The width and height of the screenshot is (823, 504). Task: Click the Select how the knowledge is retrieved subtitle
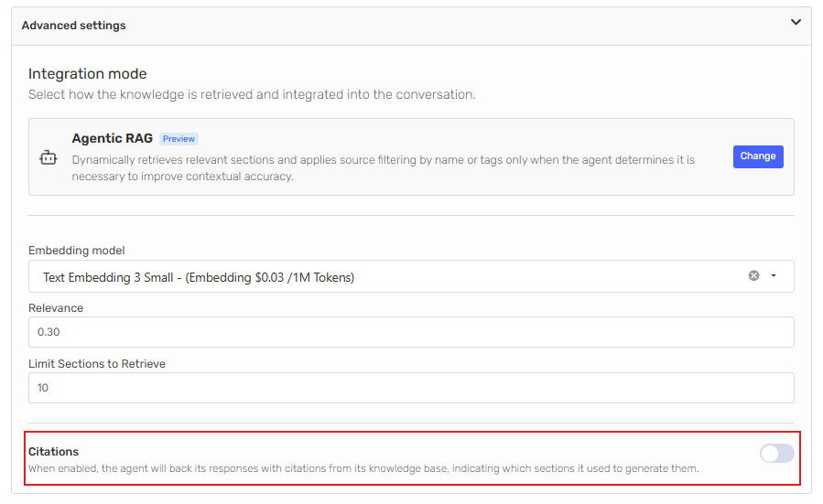pyautogui.click(x=252, y=95)
